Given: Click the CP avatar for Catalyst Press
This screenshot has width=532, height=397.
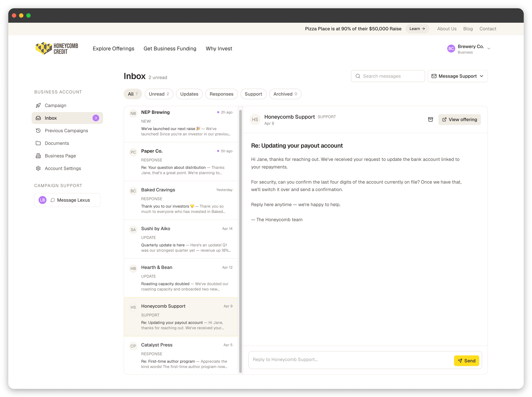Looking at the screenshot, I should (133, 346).
